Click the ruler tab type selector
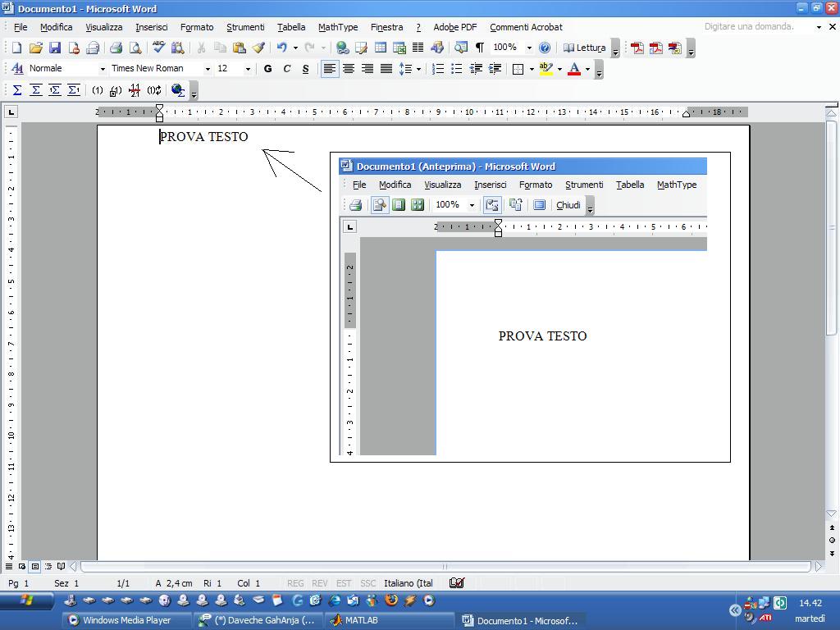 (11, 112)
